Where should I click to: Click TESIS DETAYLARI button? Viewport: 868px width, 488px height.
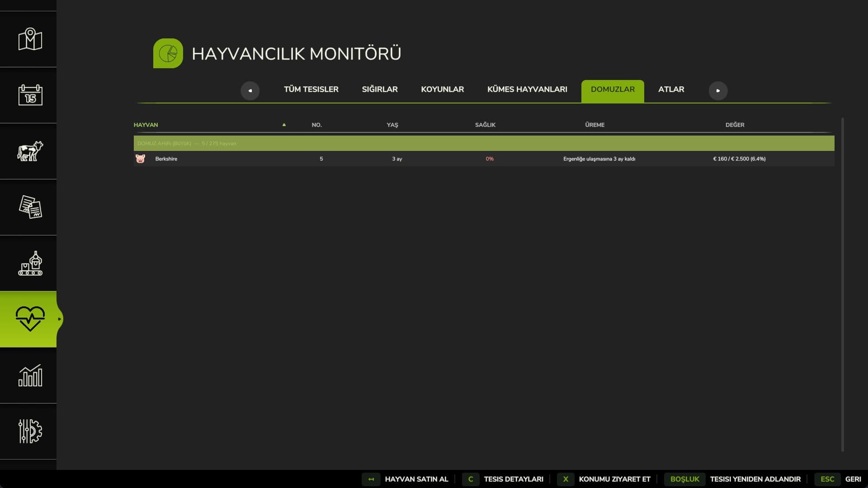click(514, 479)
